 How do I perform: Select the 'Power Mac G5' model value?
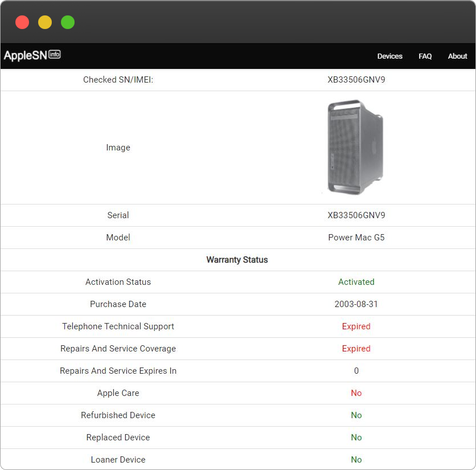coord(356,237)
